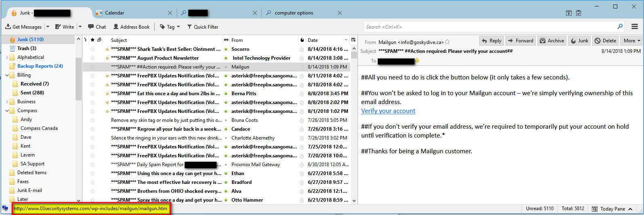Open the Events calendar tab icon
Viewport: 644px width, 215px height.
(569, 13)
